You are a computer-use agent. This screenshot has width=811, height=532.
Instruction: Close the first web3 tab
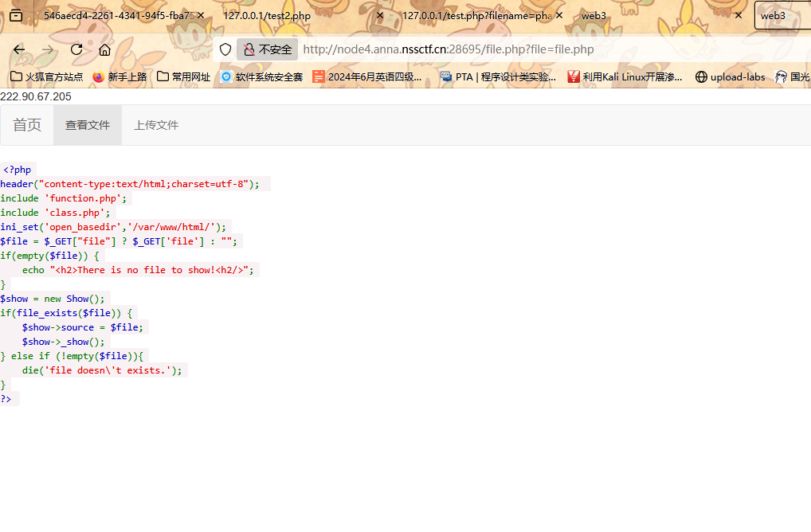coord(738,15)
